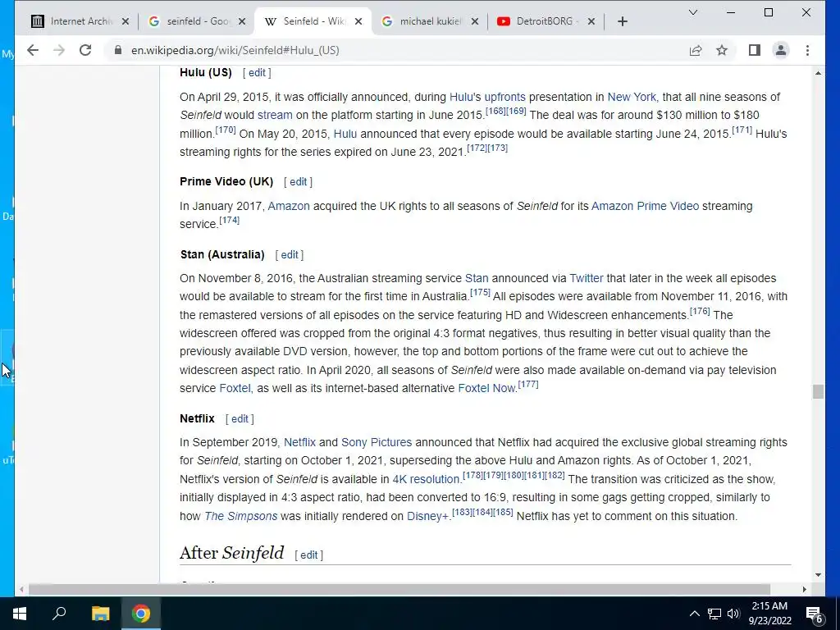Close the michael kukiel tab
The height and width of the screenshot is (630, 840).
coord(475,21)
